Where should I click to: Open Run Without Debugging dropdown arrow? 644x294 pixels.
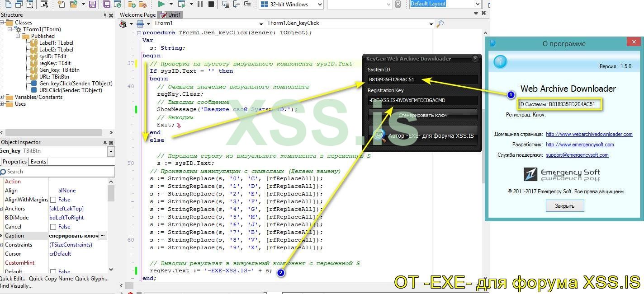click(x=191, y=4)
